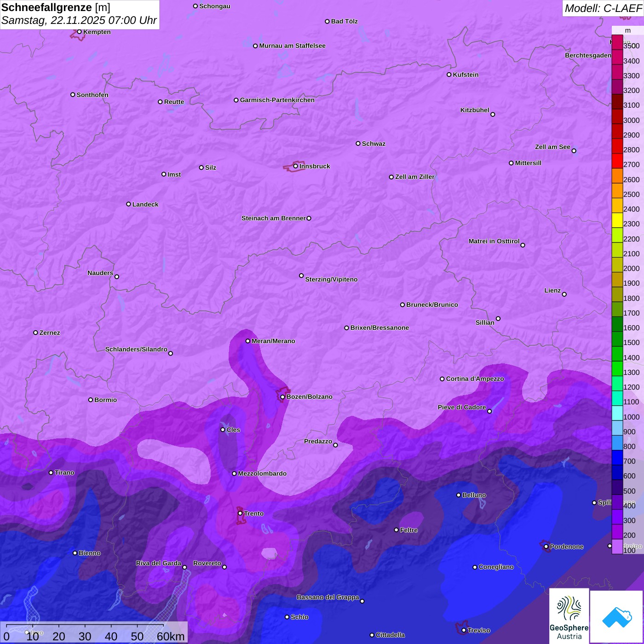
Task: Click the "60km" scale bar label
Action: [x=171, y=636]
